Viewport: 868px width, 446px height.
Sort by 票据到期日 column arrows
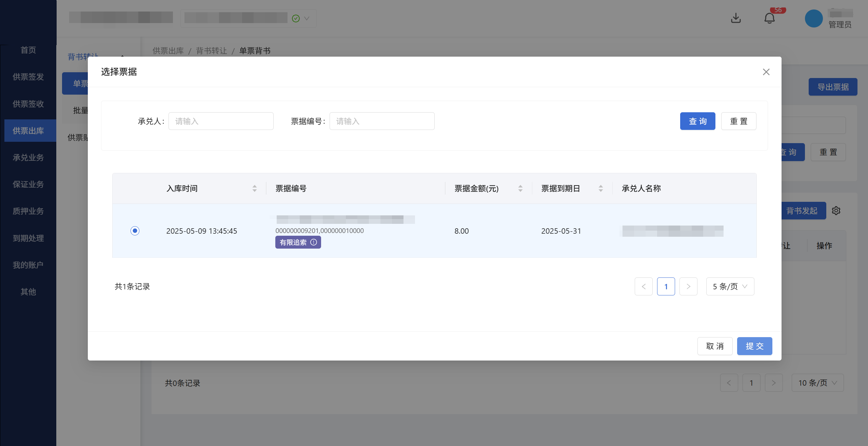pos(600,189)
